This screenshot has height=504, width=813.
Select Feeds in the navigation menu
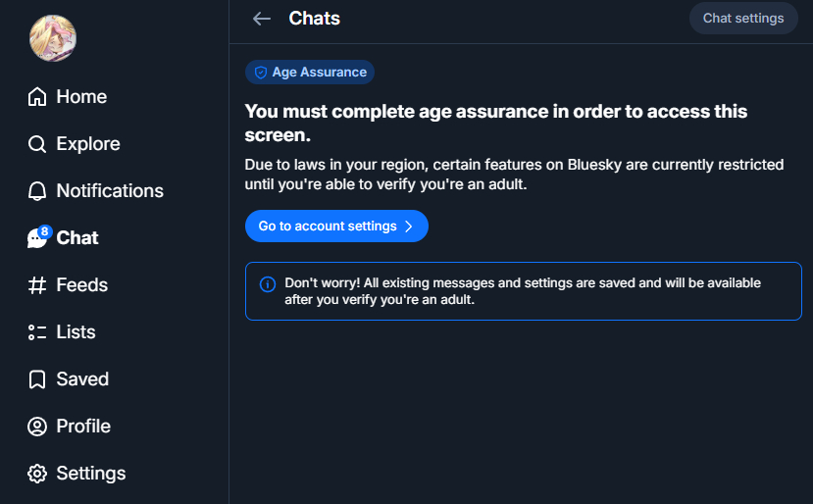coord(82,285)
